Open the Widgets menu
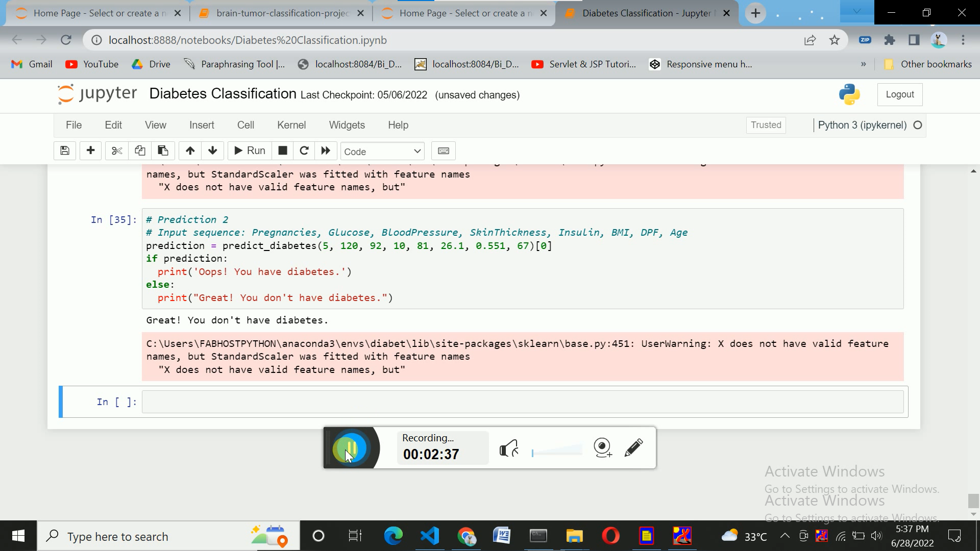 tap(347, 125)
